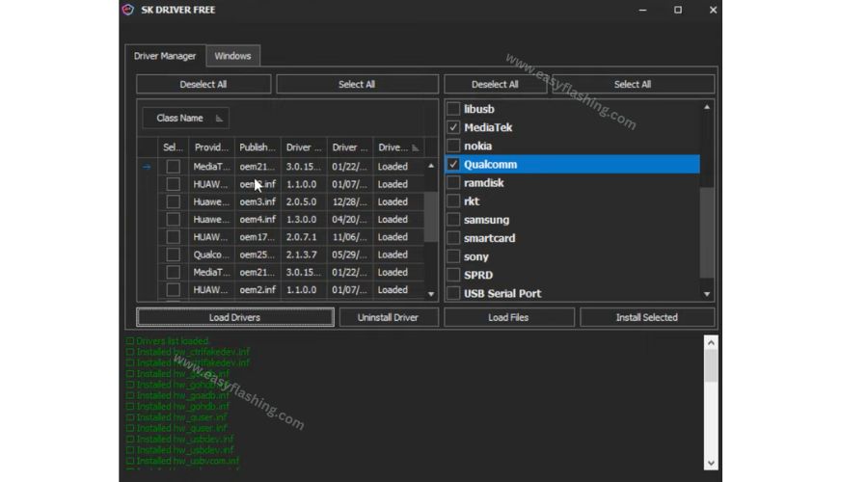
Task: Click version 1.3.0.0 cell
Action: 304,219
